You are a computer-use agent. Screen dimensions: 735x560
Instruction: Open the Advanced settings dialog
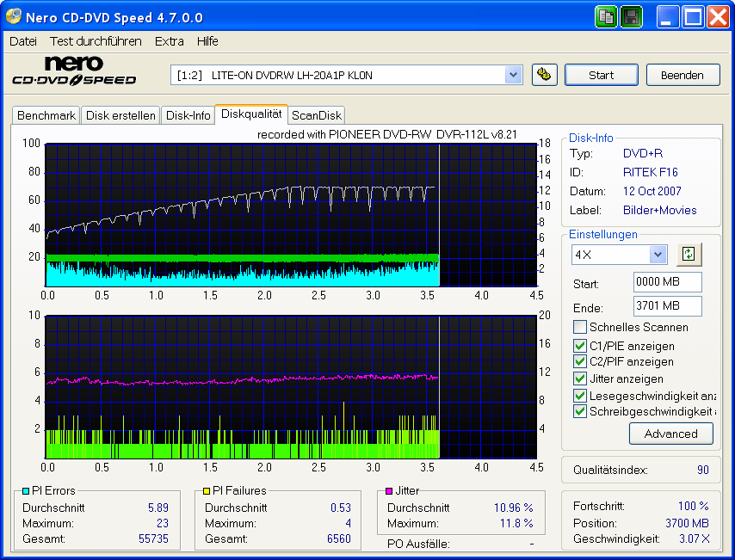671,434
